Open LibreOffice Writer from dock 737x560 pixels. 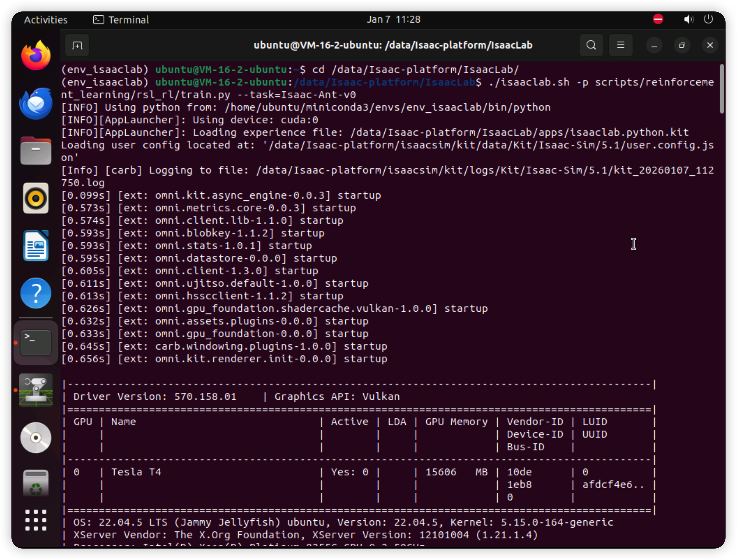[x=36, y=246]
